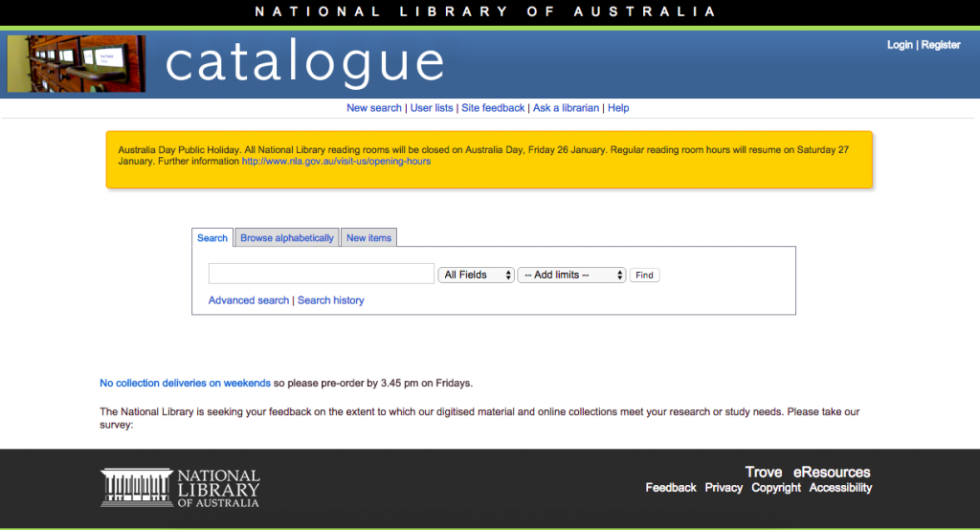Switch to the New items tab
The image size is (980, 530).
click(x=368, y=238)
